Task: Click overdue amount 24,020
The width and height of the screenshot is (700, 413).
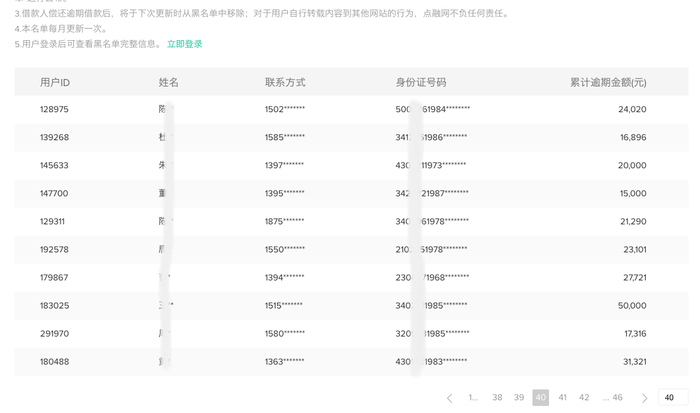Action: click(632, 109)
